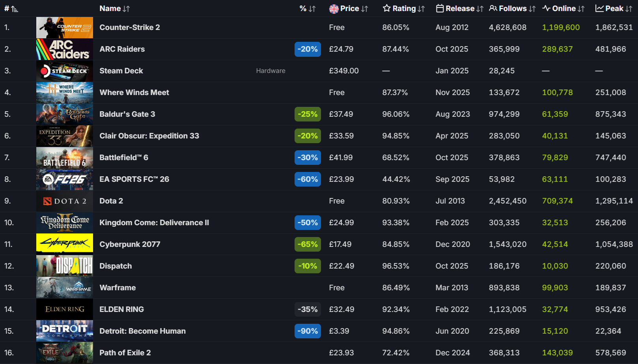
Task: Click the sort arrows beside Name
Action: click(x=126, y=9)
